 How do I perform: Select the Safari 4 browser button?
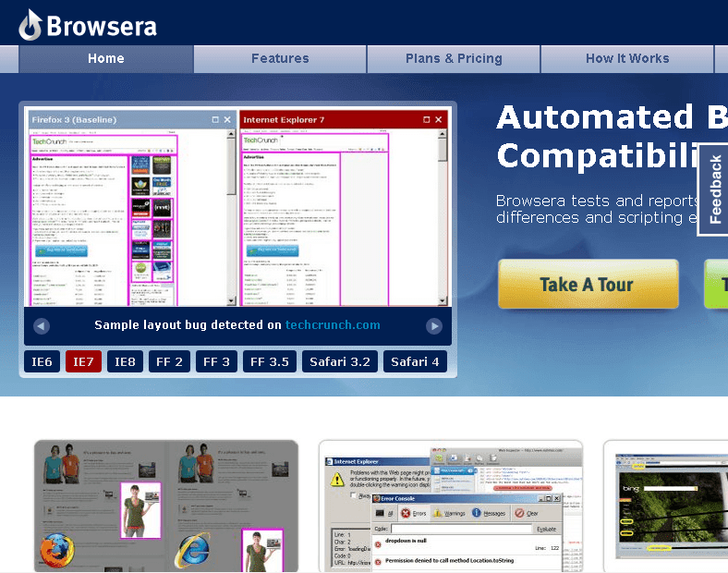click(415, 361)
